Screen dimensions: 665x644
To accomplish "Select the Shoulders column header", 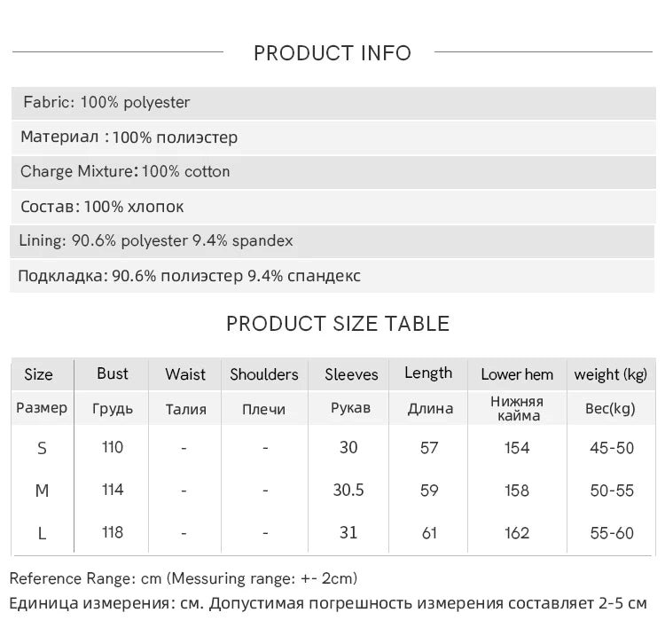I will coord(264,374).
